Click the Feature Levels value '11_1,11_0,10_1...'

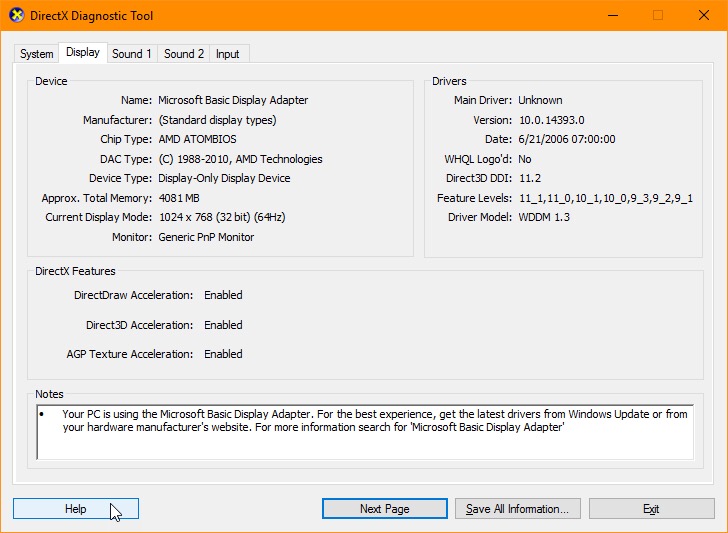coord(606,198)
